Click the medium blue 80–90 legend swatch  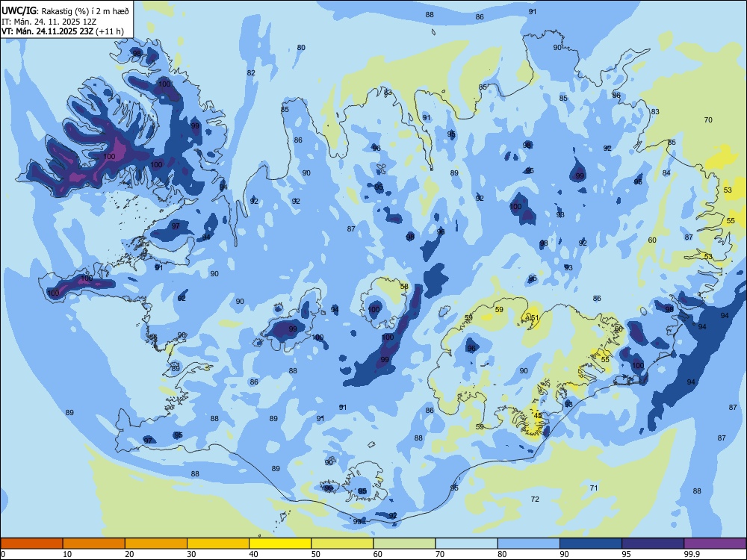click(529, 544)
